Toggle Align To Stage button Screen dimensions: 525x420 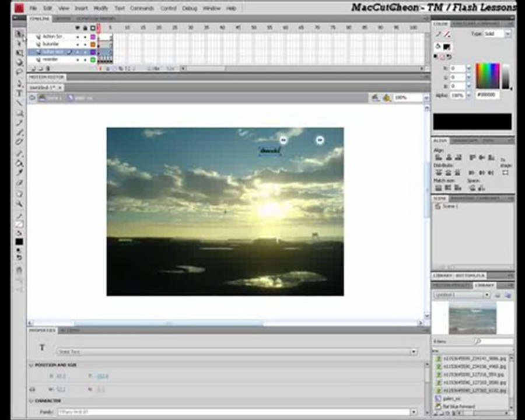[506, 173]
